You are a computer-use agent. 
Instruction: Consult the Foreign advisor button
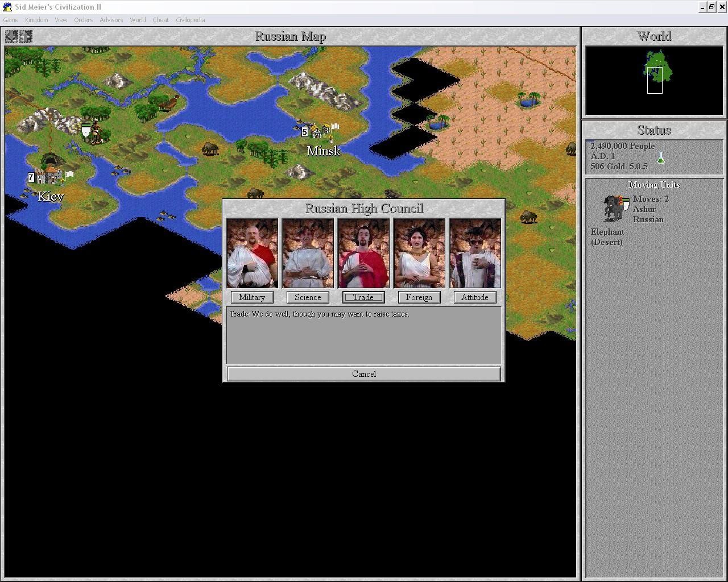[419, 297]
